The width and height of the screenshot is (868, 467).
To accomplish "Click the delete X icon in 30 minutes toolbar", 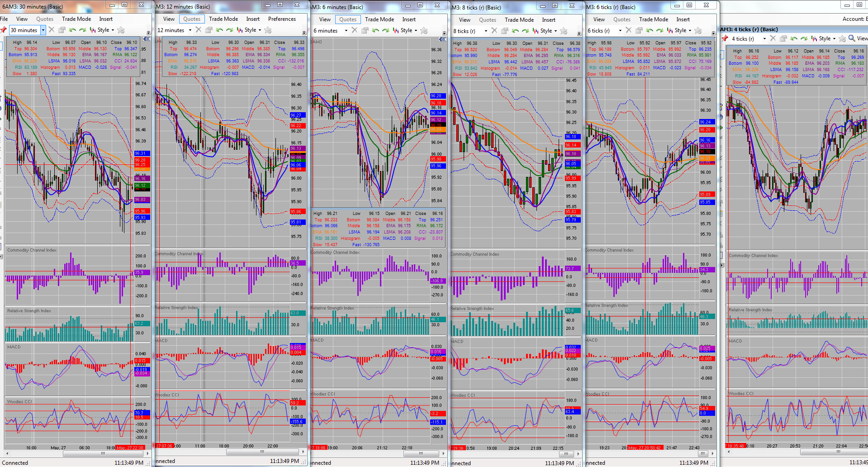I will [x=52, y=30].
